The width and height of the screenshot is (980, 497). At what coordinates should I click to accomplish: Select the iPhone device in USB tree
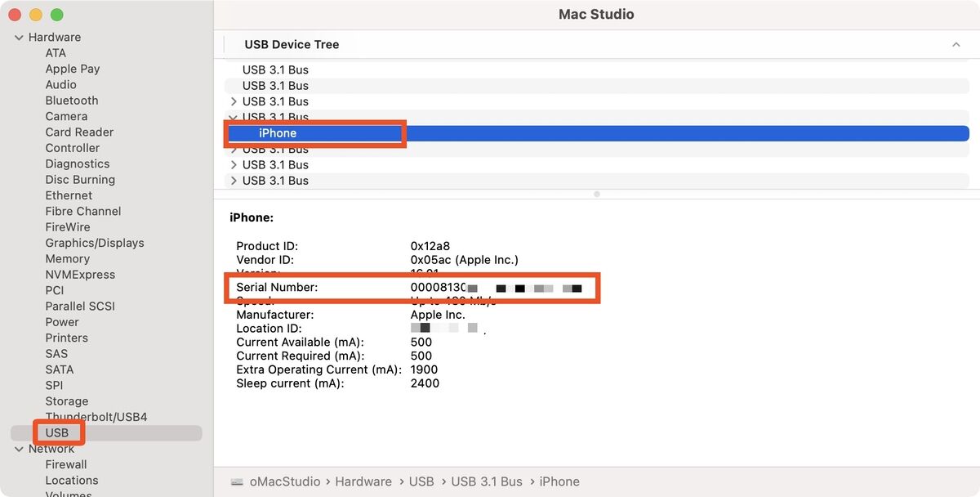278,133
